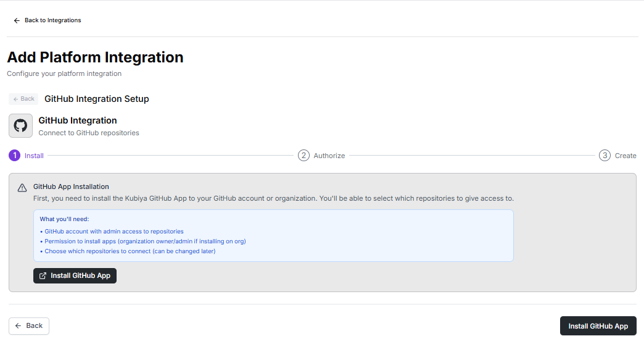Click the purple Install step label
This screenshot has height=344, width=644.
click(34, 156)
